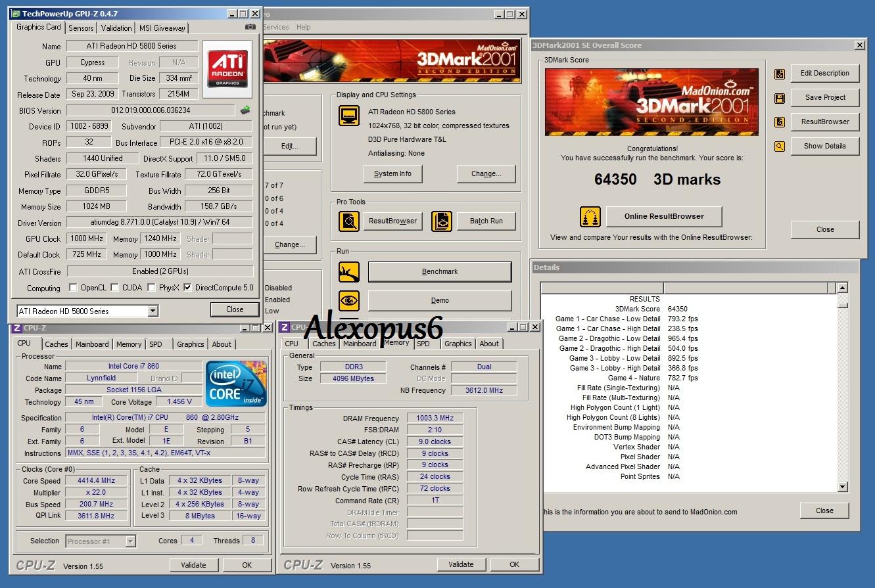Click Save Project button

[x=825, y=97]
